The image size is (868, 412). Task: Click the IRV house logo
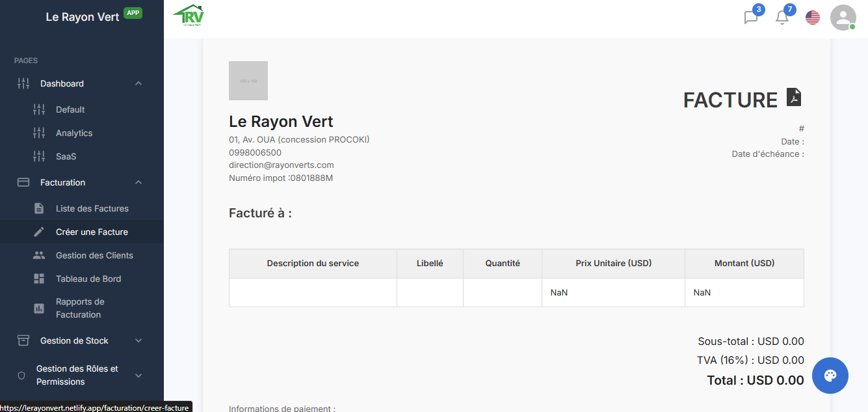click(189, 16)
